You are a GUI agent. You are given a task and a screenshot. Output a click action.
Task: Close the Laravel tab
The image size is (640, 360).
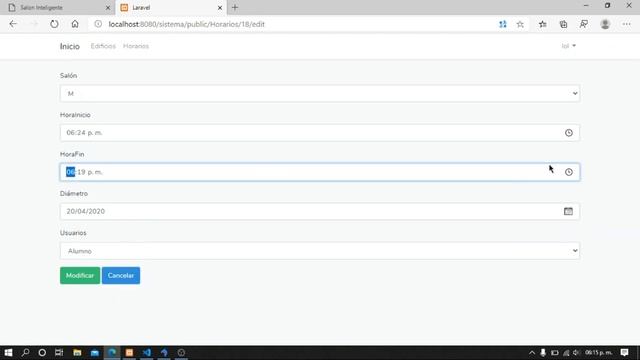click(220, 8)
